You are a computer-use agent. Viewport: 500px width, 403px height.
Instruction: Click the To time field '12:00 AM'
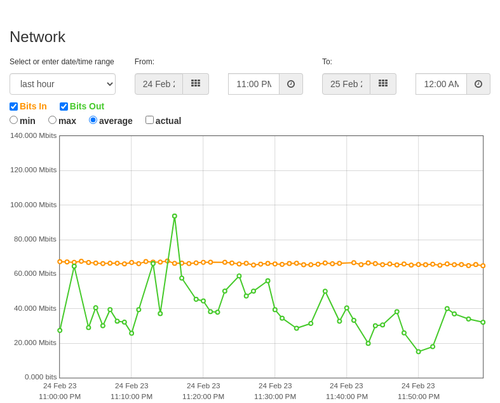click(441, 84)
